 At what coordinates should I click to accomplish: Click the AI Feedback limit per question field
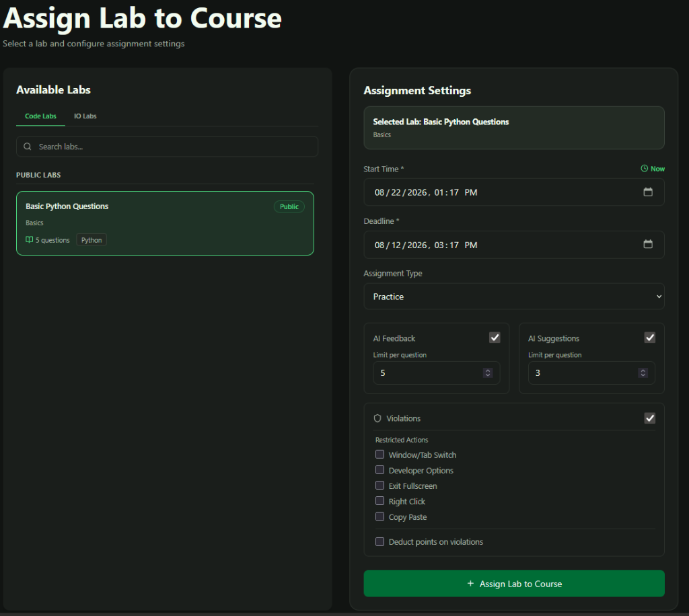(x=436, y=373)
